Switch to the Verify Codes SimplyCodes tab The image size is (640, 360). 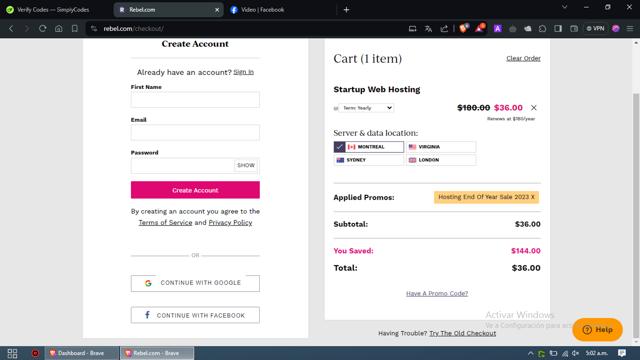[53, 9]
